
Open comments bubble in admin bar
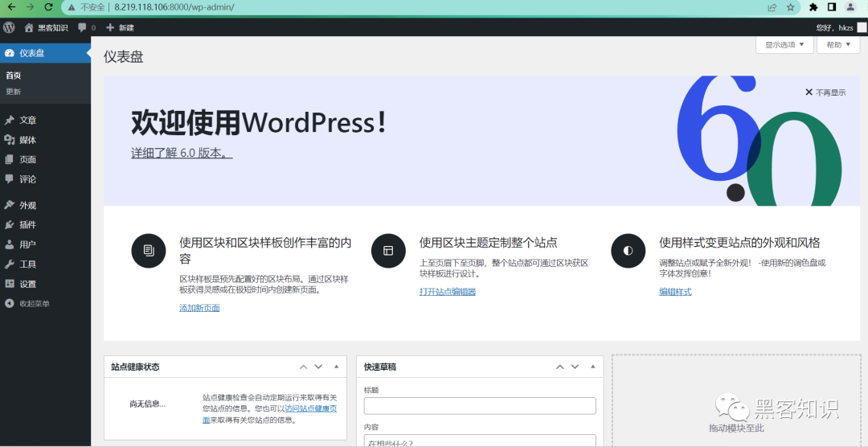point(83,27)
